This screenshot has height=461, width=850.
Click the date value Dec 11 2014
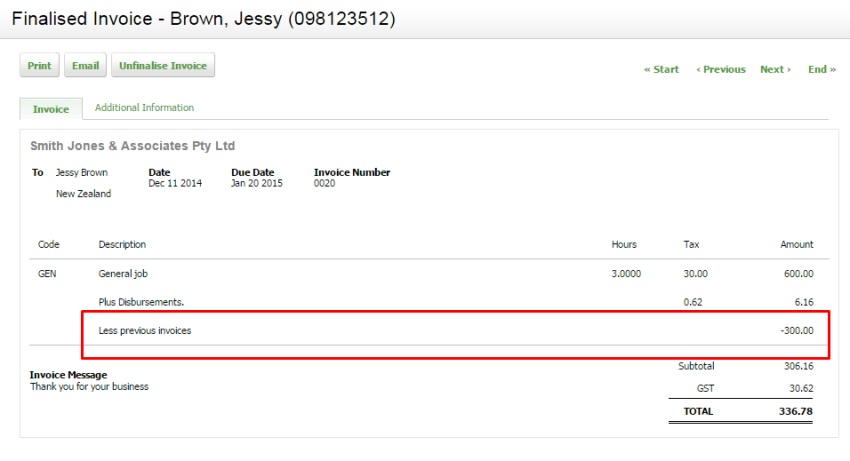point(175,183)
